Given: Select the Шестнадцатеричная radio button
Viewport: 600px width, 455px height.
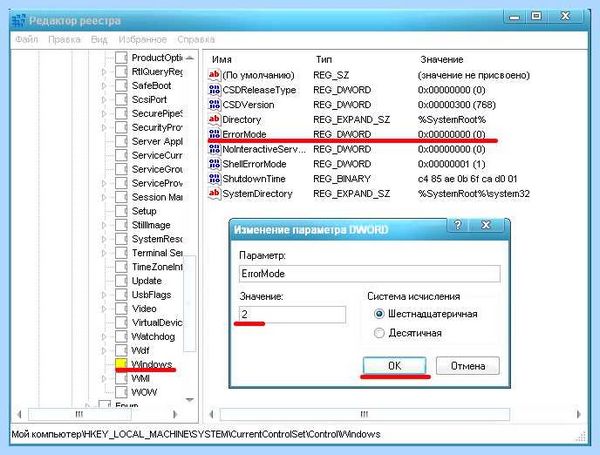Looking at the screenshot, I should coord(379,314).
